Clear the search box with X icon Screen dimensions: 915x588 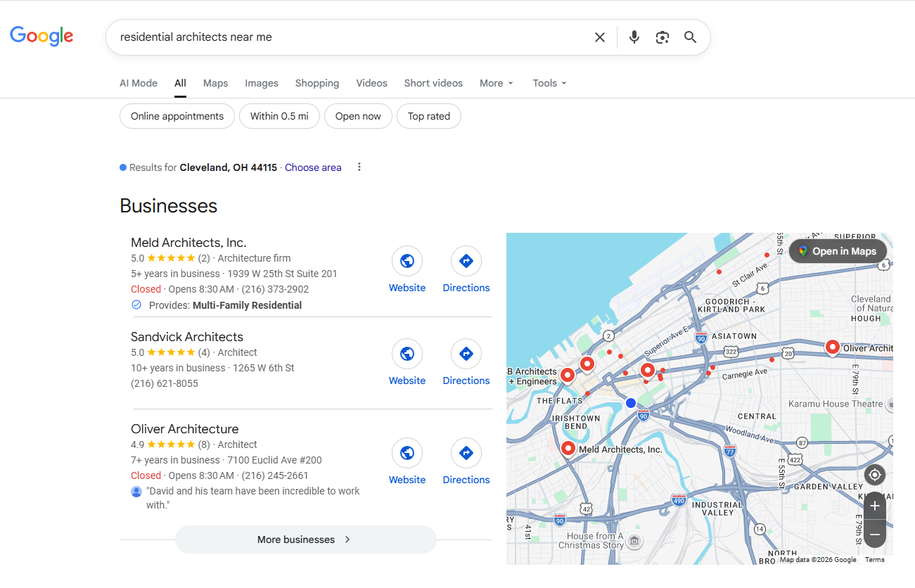(599, 37)
